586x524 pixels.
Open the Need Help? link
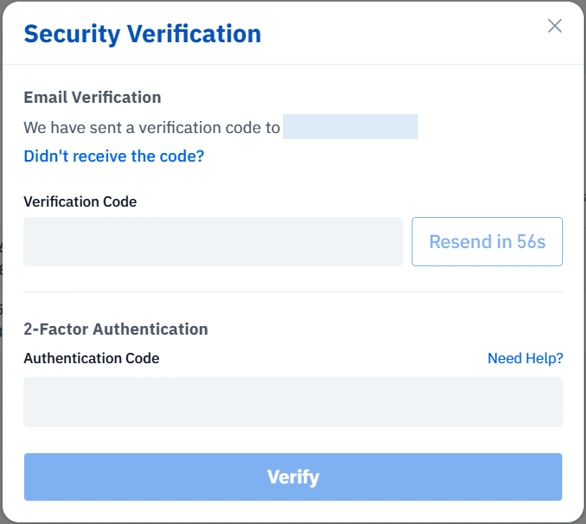click(x=525, y=358)
